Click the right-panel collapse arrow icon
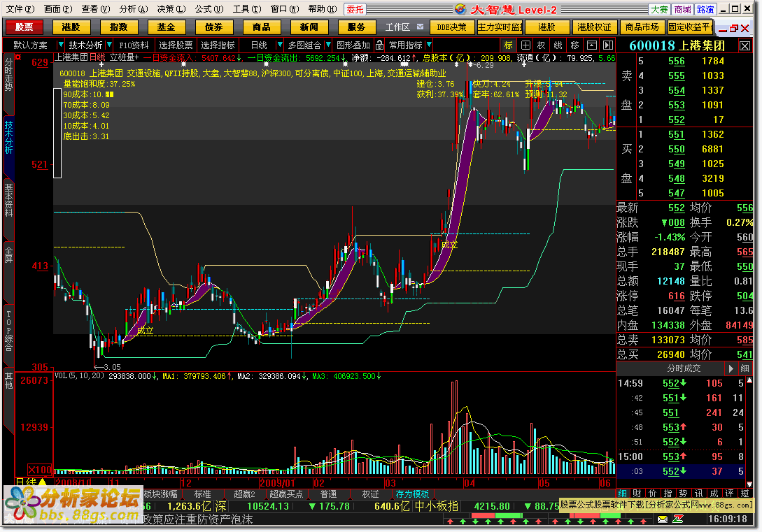The image size is (762, 532). [608, 45]
